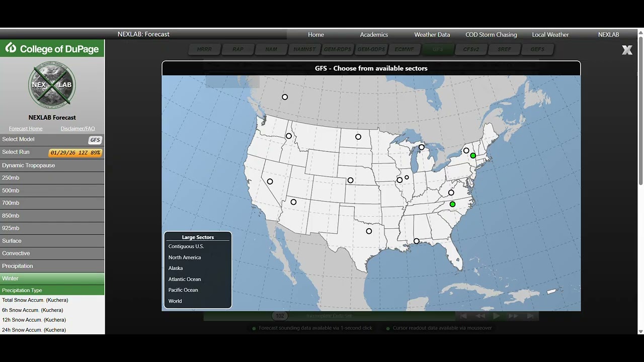Select the sector dot in Canada
Image resolution: width=644 pixels, height=362 pixels.
click(x=285, y=97)
